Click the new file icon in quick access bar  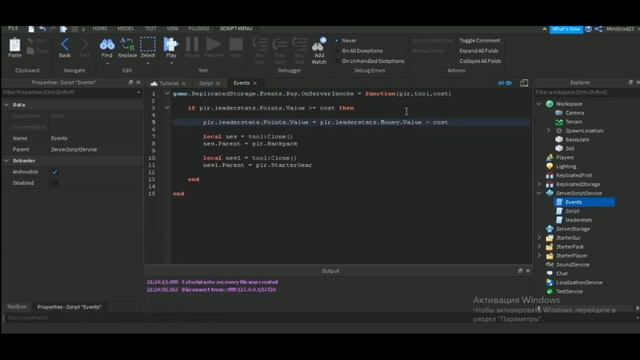coord(31,29)
